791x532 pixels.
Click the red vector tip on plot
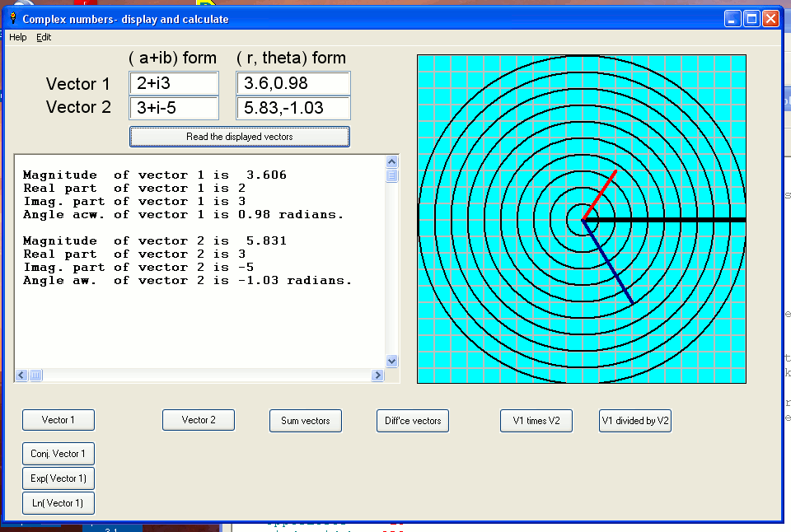point(615,173)
